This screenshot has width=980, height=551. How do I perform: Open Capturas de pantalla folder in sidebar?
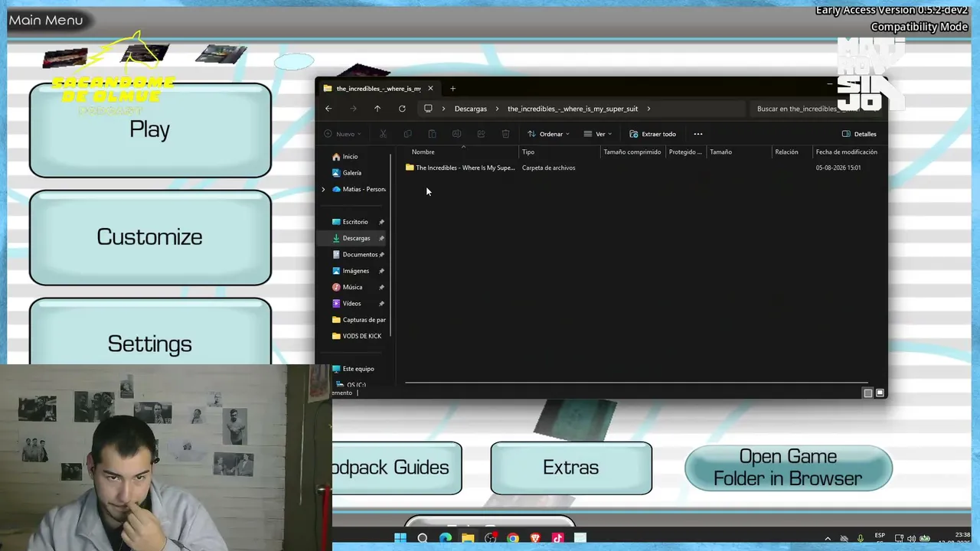click(359, 320)
